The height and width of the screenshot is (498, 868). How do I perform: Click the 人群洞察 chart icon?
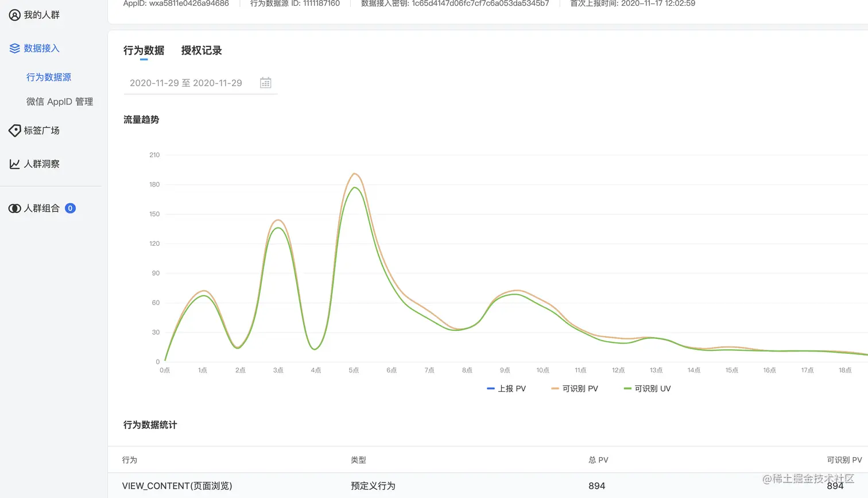pyautogui.click(x=14, y=164)
